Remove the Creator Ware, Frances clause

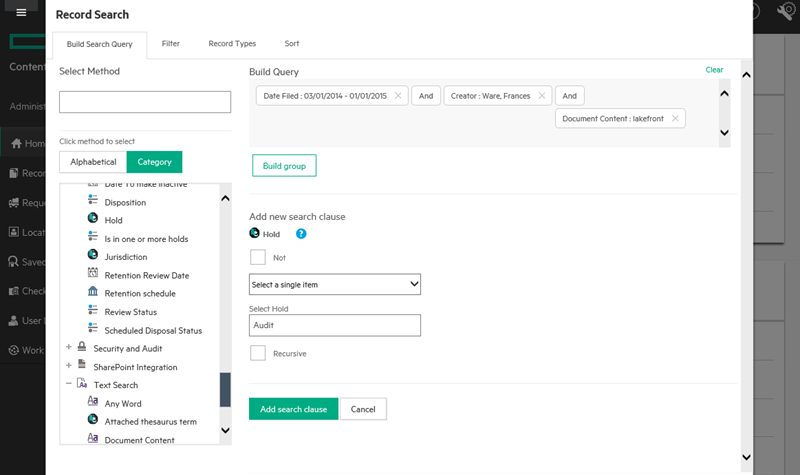pos(542,96)
